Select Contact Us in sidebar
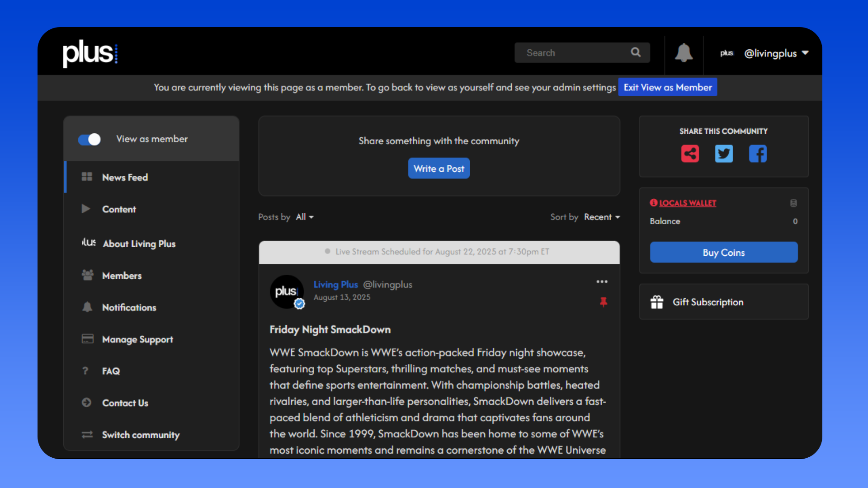This screenshot has height=488, width=868. [151, 403]
